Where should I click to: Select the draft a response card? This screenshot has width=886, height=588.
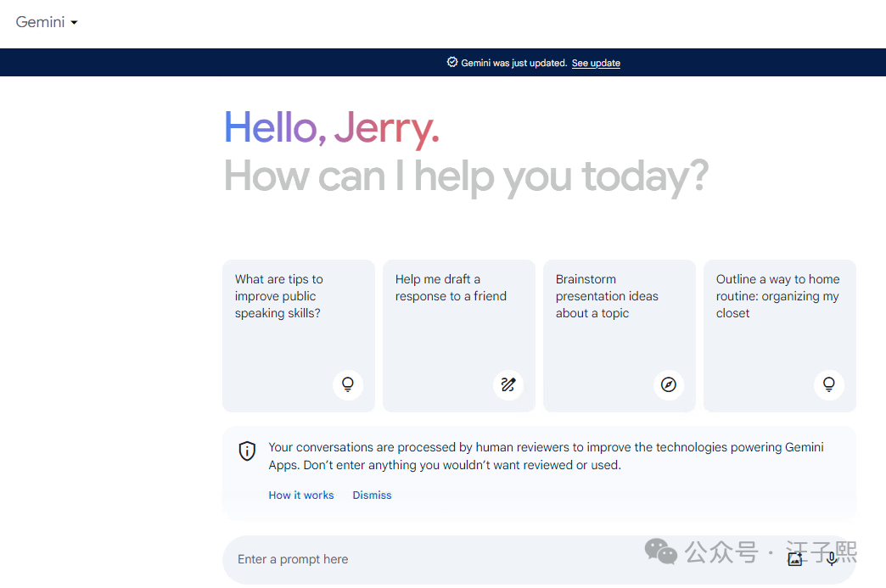tap(459, 335)
